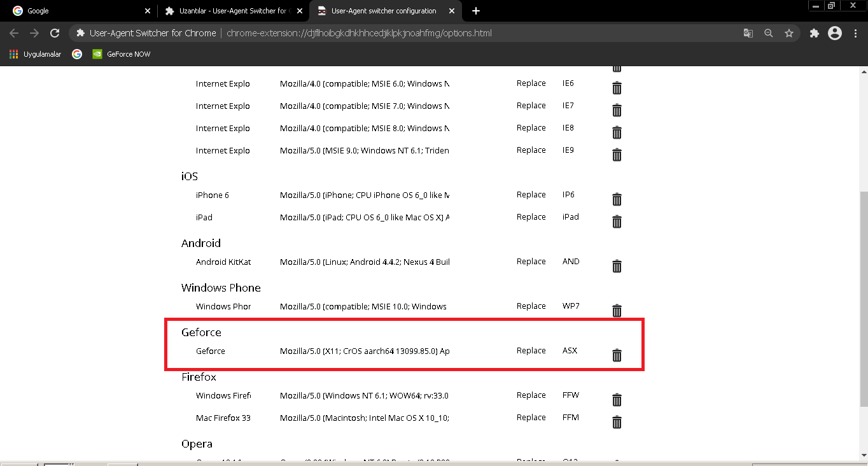
Task: Click the zoom magnifier icon in the address bar
Action: (x=769, y=33)
